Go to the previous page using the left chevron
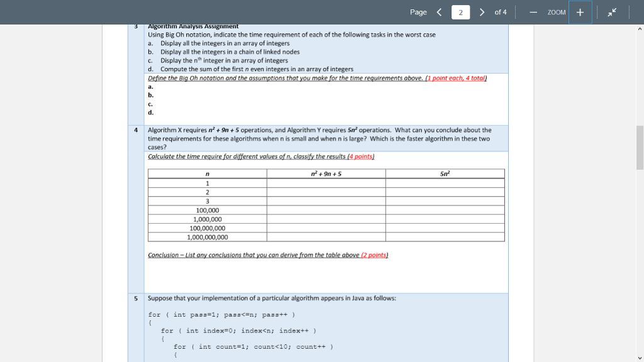 (x=438, y=11)
